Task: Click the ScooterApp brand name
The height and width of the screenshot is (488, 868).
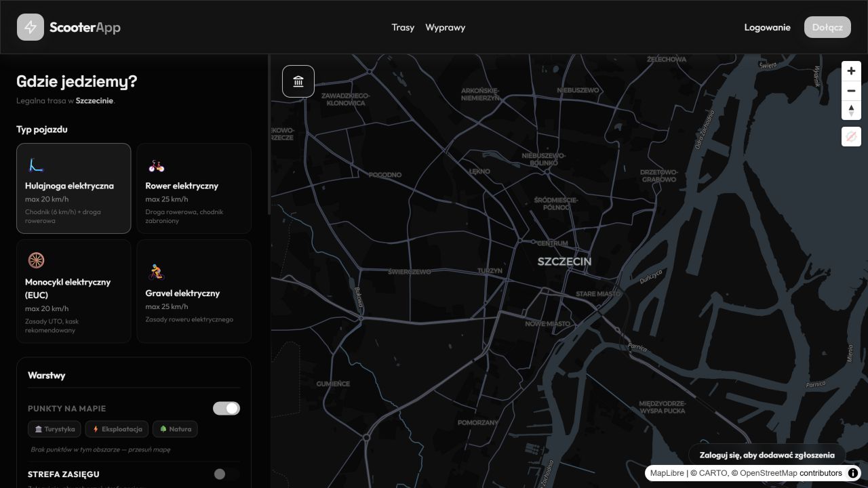Action: (x=85, y=27)
